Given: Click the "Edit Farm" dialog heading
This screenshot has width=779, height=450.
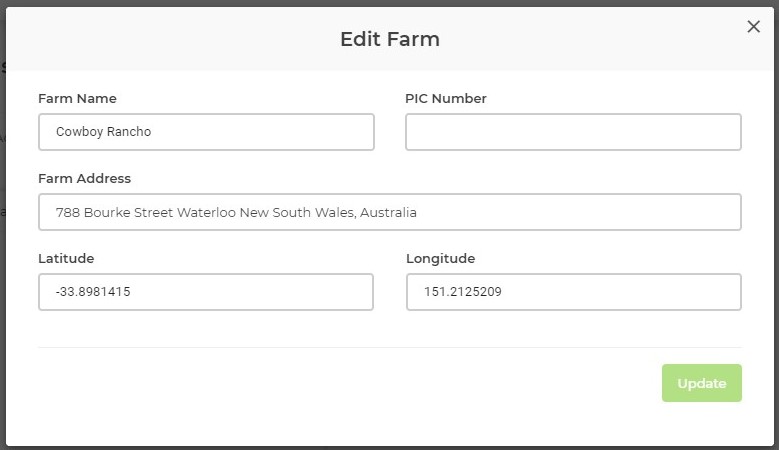Looking at the screenshot, I should coord(389,40).
